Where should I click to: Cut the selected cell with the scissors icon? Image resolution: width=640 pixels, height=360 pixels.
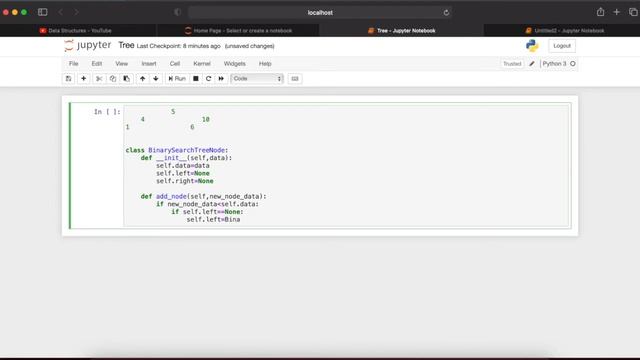pyautogui.click(x=99, y=78)
